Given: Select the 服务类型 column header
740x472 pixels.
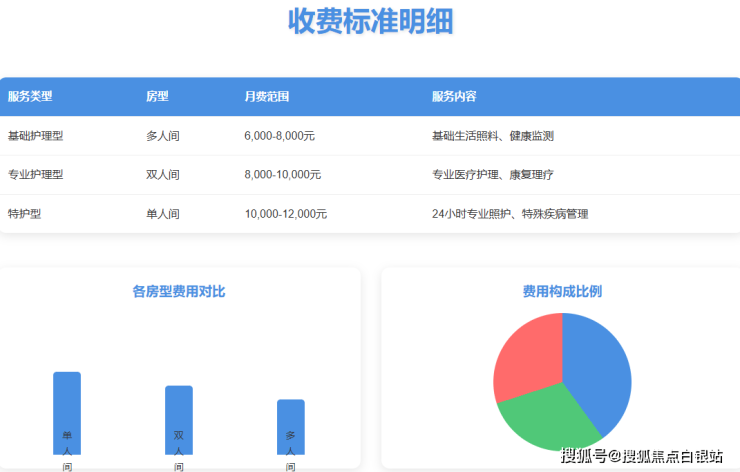Looking at the screenshot, I should (30, 97).
